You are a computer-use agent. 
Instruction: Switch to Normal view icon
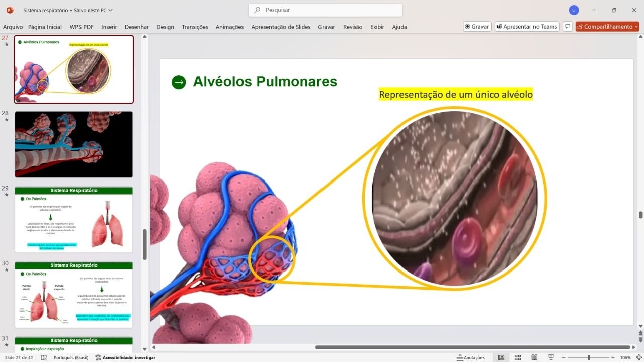[x=501, y=358]
